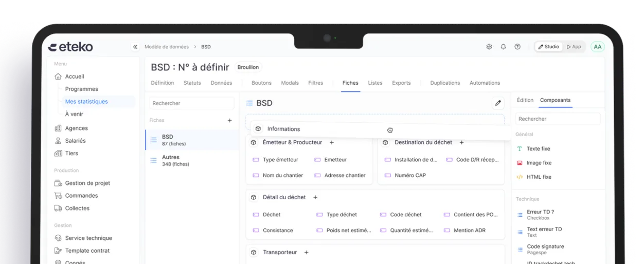644x264 pixels.
Task: Collapse the sidebar with the double chevron
Action: tap(135, 47)
